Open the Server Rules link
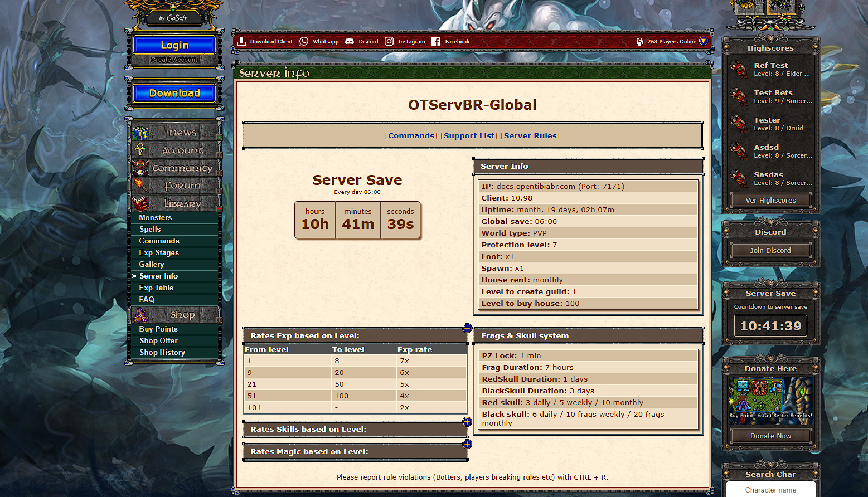The image size is (868, 497). point(530,135)
